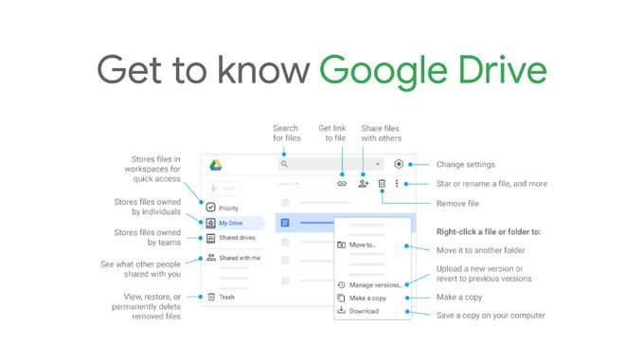The height and width of the screenshot is (363, 644).
Task: Click the 'Save a copy on your computer' caption
Action: pos(491,316)
